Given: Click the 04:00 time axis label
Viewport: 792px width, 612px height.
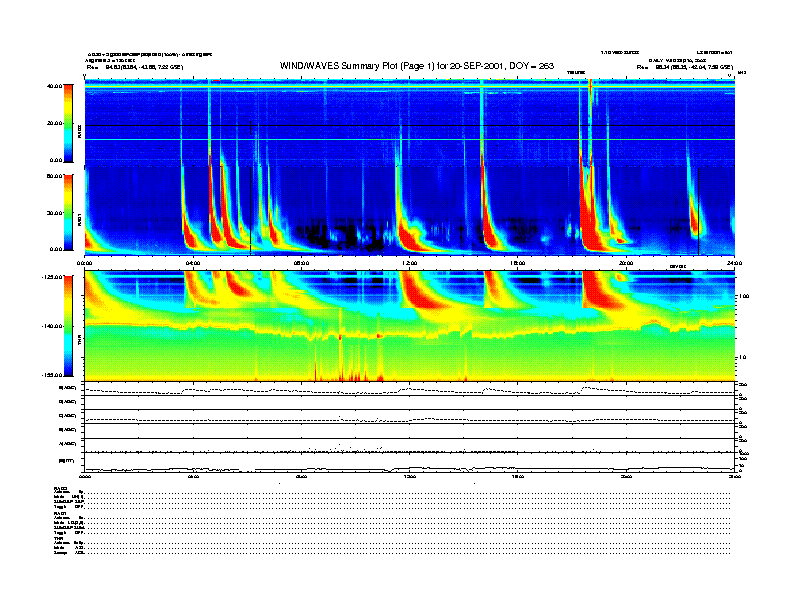Looking at the screenshot, I should coord(193,263).
